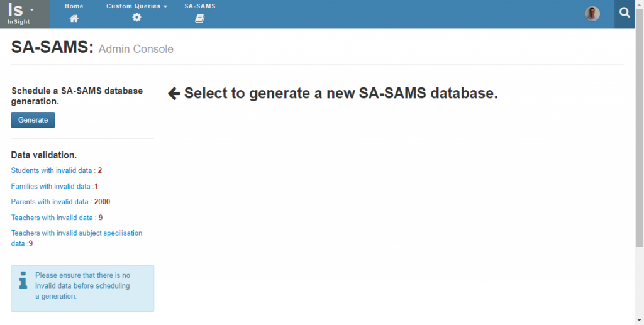This screenshot has height=325, width=644.
Task: Select the Home menu item
Action: (74, 6)
